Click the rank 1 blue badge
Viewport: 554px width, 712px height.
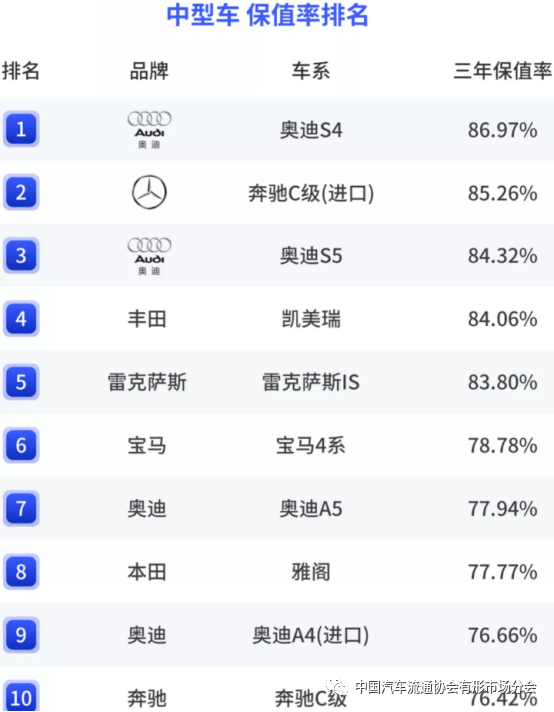tap(21, 129)
